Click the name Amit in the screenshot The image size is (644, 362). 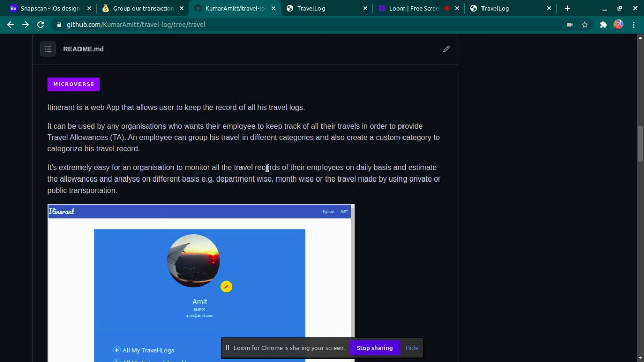200,302
